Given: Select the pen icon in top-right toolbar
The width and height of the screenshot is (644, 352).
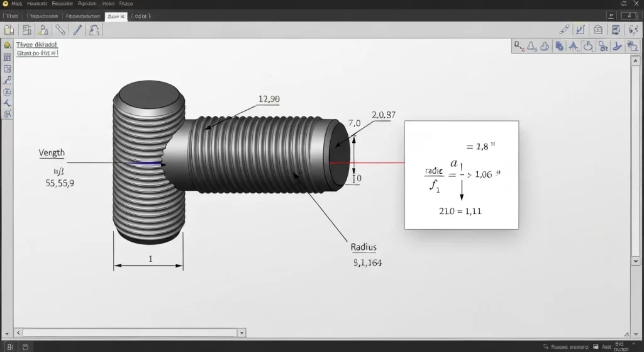Looking at the screenshot, I should pyautogui.click(x=564, y=29).
